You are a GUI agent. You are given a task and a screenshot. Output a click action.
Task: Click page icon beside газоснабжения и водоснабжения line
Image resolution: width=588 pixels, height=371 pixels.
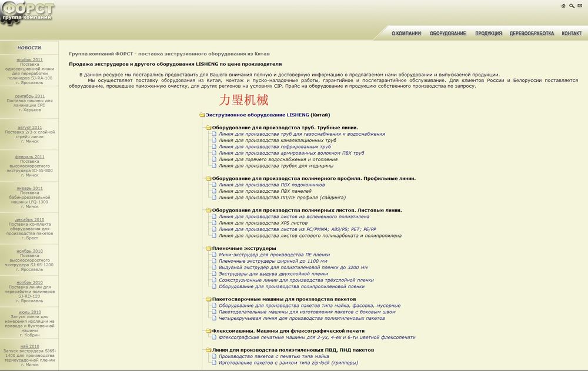pyautogui.click(x=214, y=134)
